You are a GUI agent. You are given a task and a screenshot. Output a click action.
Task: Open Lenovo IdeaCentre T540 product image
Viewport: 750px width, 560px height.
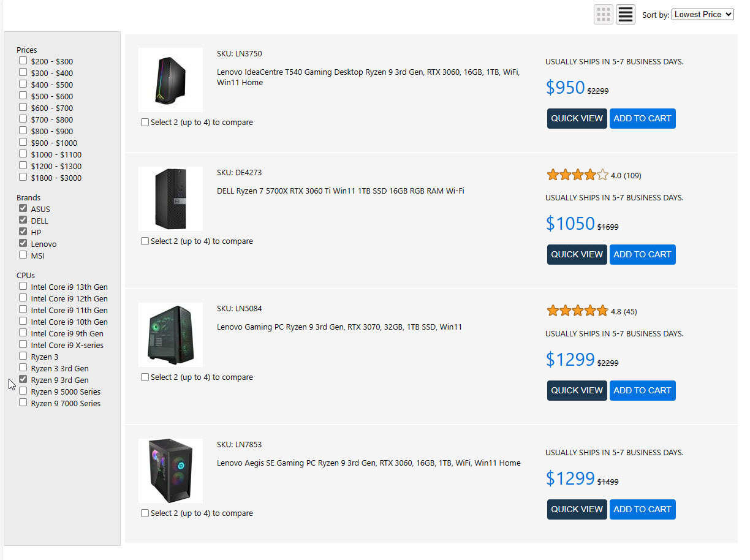pos(170,80)
